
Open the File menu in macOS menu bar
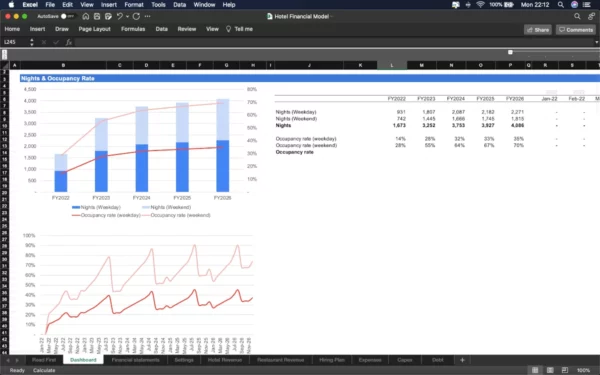point(50,5)
